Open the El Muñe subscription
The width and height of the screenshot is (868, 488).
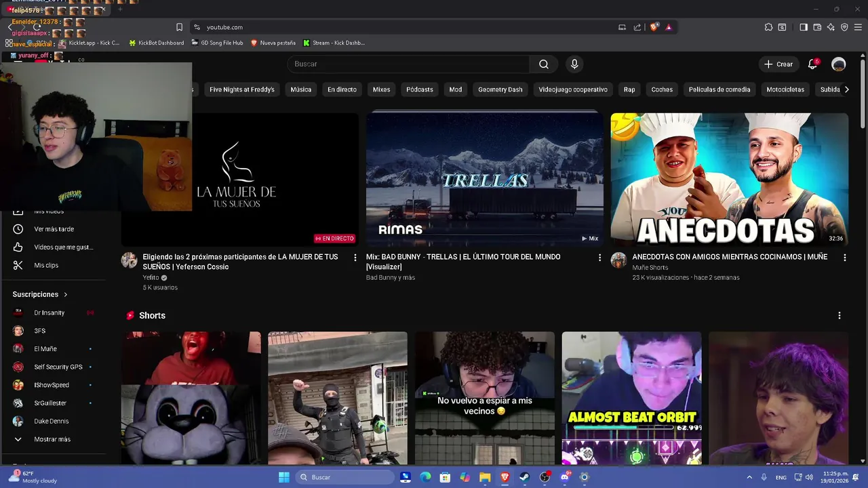(x=54, y=349)
